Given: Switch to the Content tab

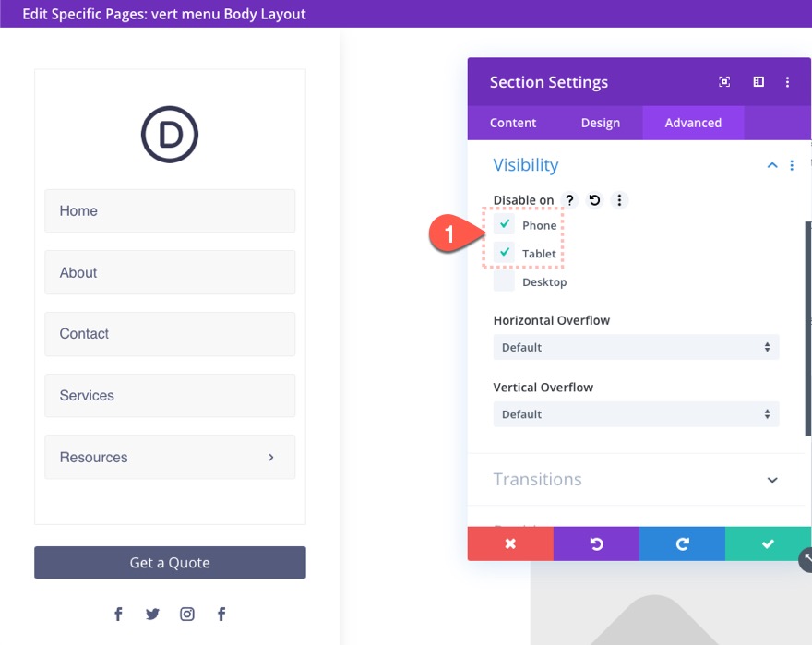Looking at the screenshot, I should click(513, 122).
